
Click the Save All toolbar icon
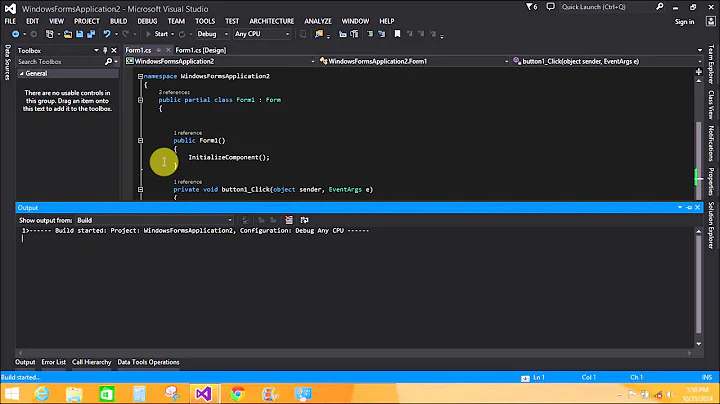pos(91,34)
